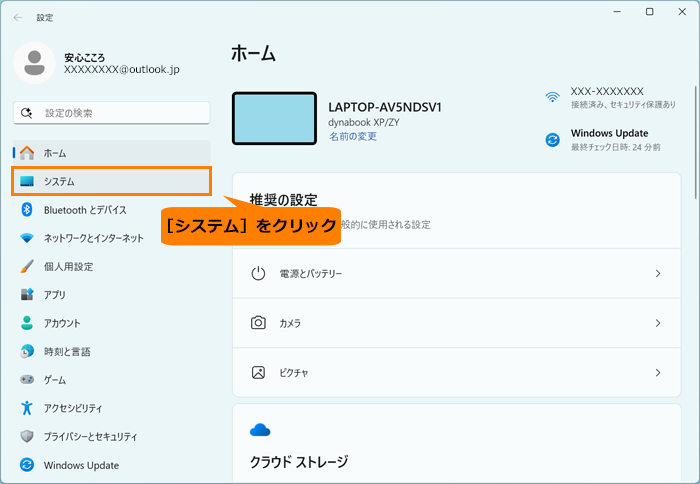Viewport: 700px width, 484px height.
Task: Click the personalization paintbrush icon
Action: tap(27, 267)
